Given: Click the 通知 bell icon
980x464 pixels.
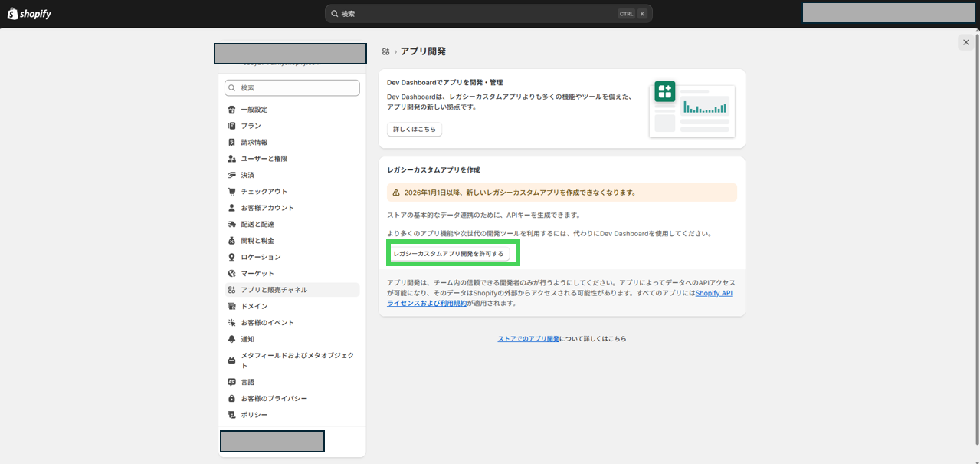Looking at the screenshot, I should pyautogui.click(x=231, y=339).
